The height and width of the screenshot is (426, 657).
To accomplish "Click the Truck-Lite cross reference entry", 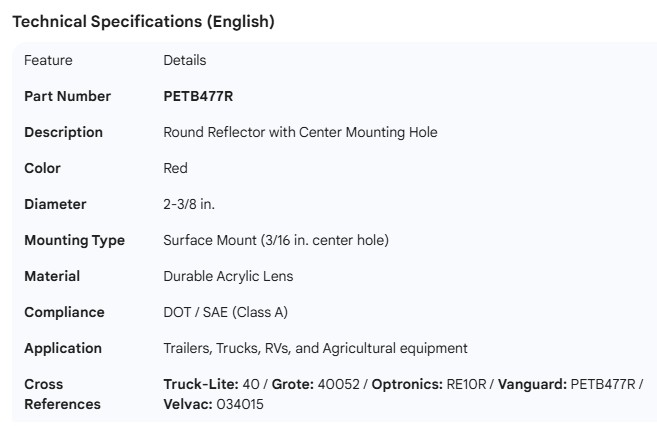I will pos(210,384).
